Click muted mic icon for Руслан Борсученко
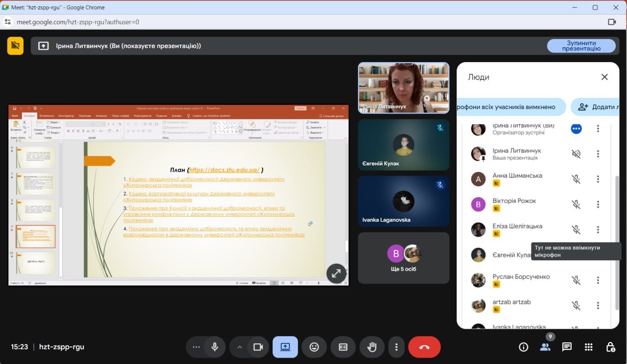Viewport: 627px width, 364px height. (x=576, y=280)
